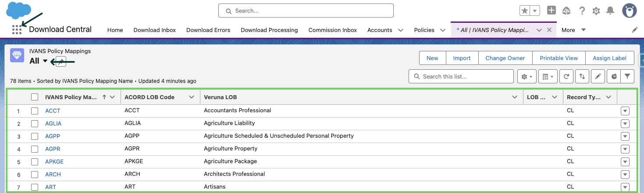The height and width of the screenshot is (193, 644).
Task: Open the Download Processing tab
Action: pos(269,30)
